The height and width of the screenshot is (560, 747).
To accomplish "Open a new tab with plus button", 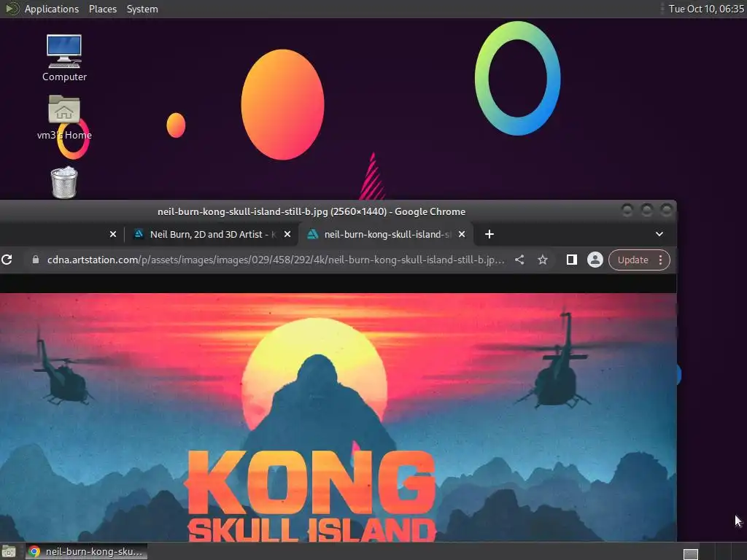I will [x=489, y=234].
